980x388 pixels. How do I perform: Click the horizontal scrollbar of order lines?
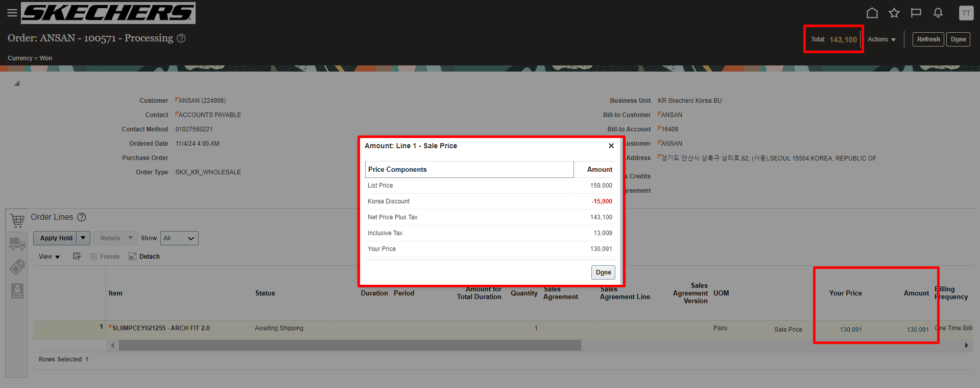[350, 346]
